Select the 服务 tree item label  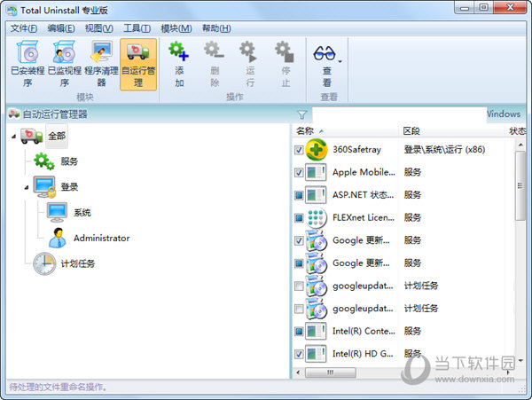tap(69, 161)
